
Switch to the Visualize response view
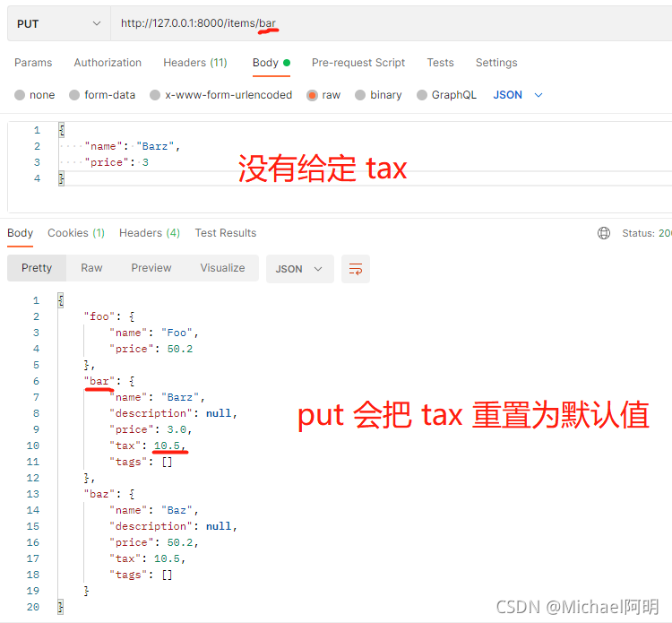tap(222, 268)
